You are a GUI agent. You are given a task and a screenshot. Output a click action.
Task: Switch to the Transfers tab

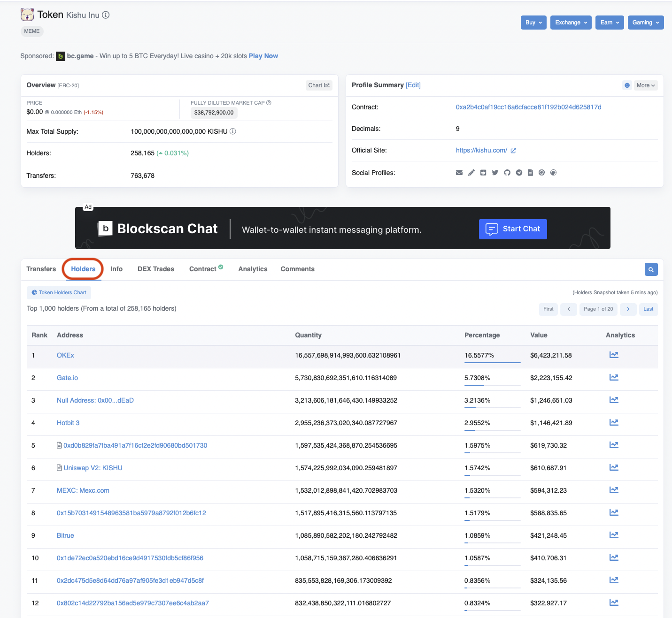click(x=41, y=269)
